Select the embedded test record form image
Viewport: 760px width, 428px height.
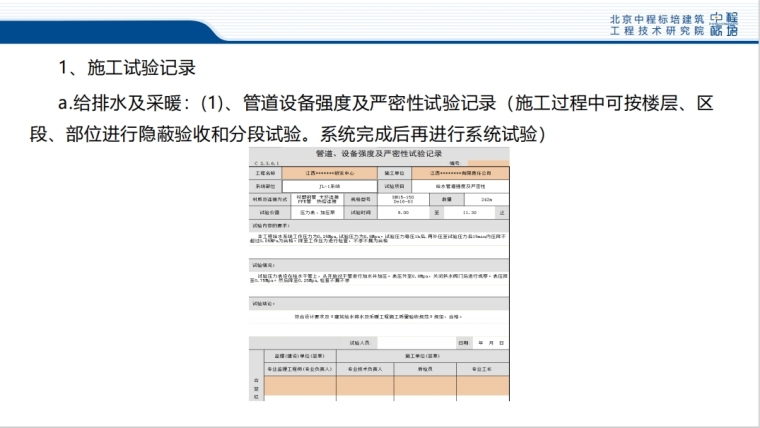pyautogui.click(x=379, y=275)
